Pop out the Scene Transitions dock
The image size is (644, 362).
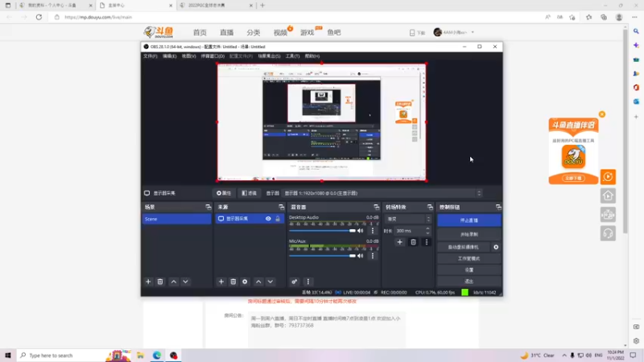(x=430, y=207)
